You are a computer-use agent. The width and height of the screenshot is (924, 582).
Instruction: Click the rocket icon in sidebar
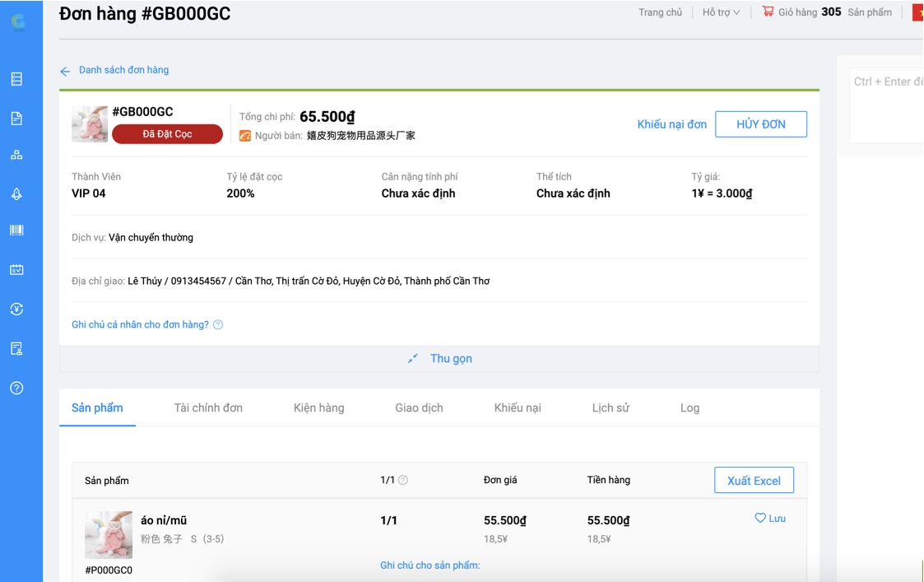(x=16, y=193)
